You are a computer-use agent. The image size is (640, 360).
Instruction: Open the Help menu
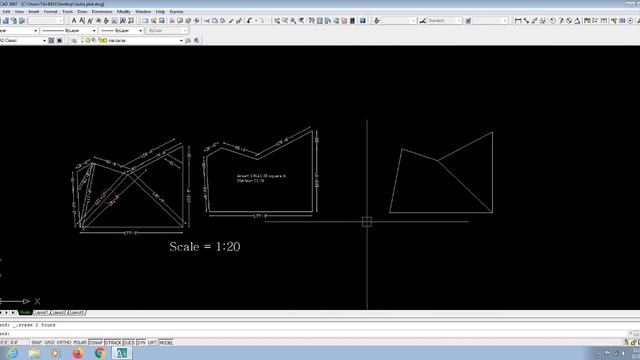point(160,12)
